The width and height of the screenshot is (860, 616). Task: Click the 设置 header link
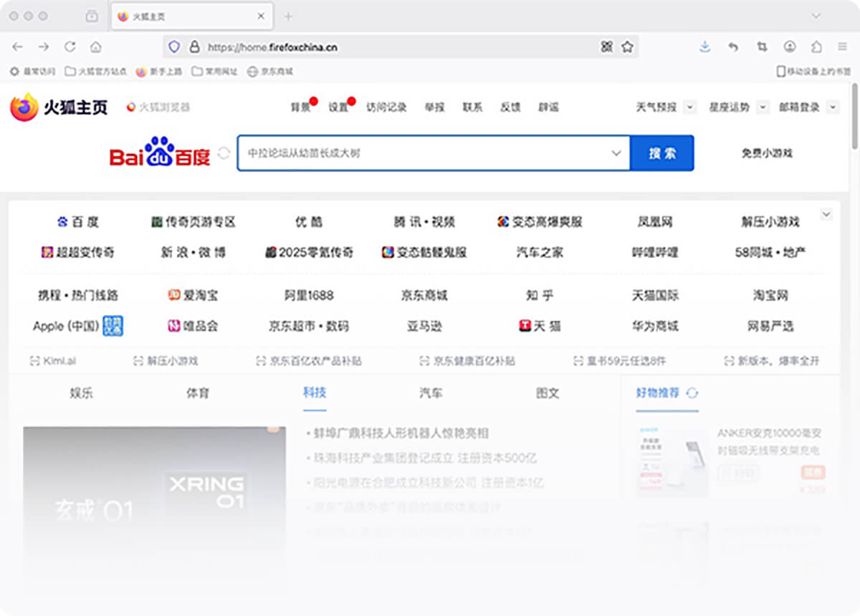[338, 107]
